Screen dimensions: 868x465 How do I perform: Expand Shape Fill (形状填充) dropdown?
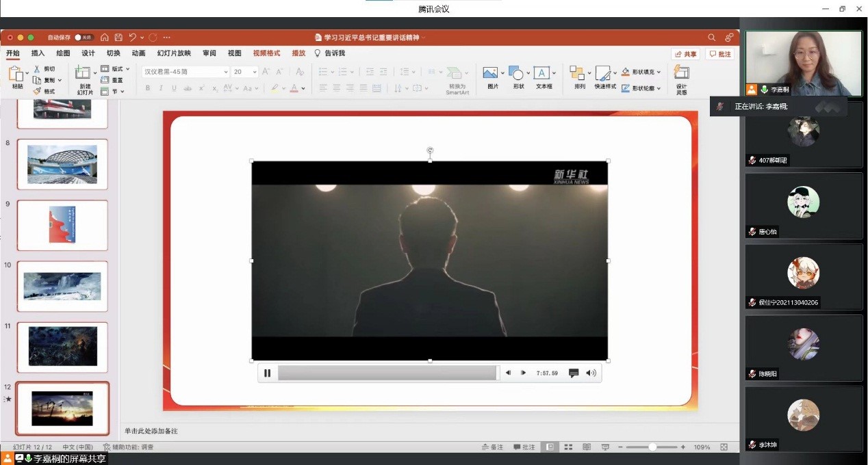[659, 72]
